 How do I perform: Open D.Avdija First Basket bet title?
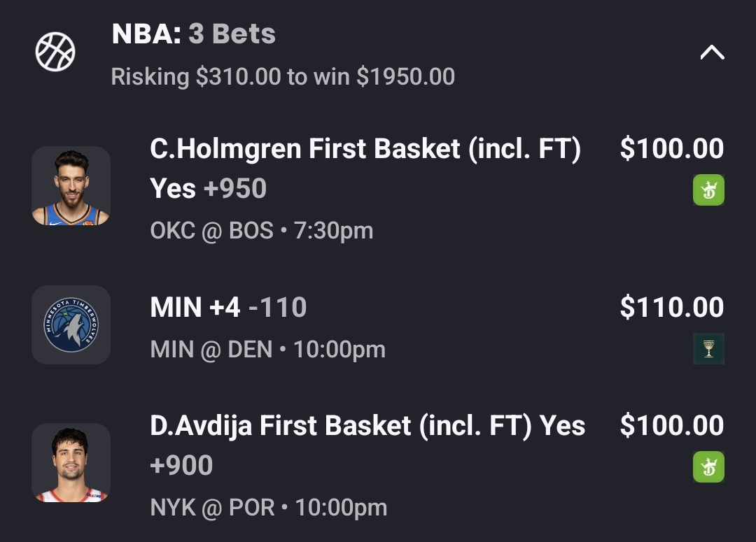[x=367, y=426]
